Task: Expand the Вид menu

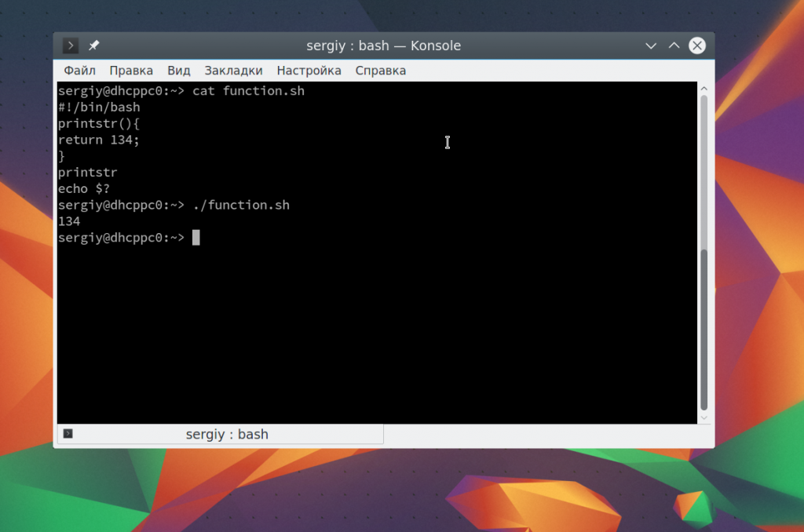Action: point(179,71)
